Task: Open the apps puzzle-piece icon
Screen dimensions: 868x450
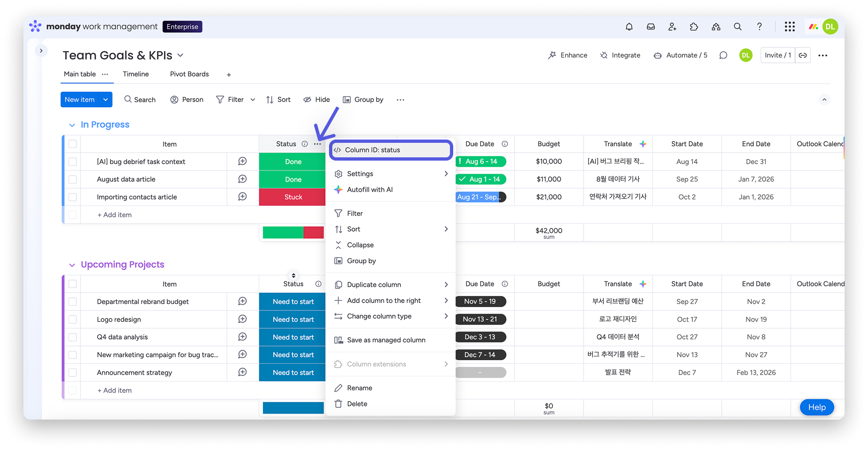Action: tap(694, 27)
